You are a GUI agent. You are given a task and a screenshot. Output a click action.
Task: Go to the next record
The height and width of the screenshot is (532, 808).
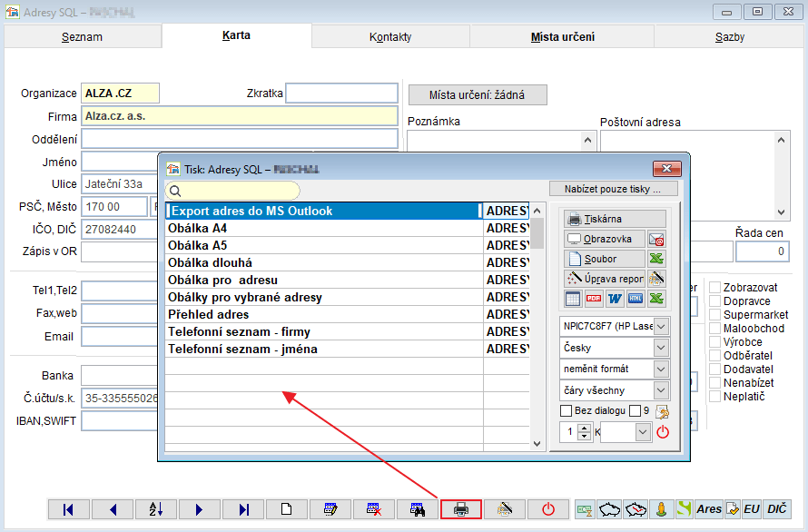tap(200, 509)
